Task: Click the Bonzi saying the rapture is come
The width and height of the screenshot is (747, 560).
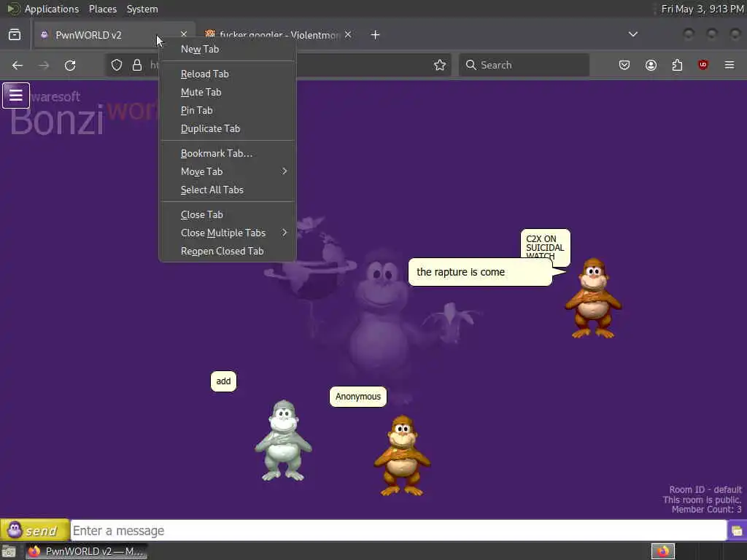Action: tap(594, 298)
